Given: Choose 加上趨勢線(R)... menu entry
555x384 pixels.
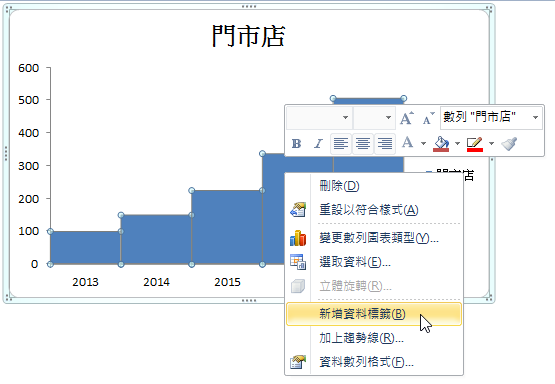Looking at the screenshot, I should pos(374,338).
